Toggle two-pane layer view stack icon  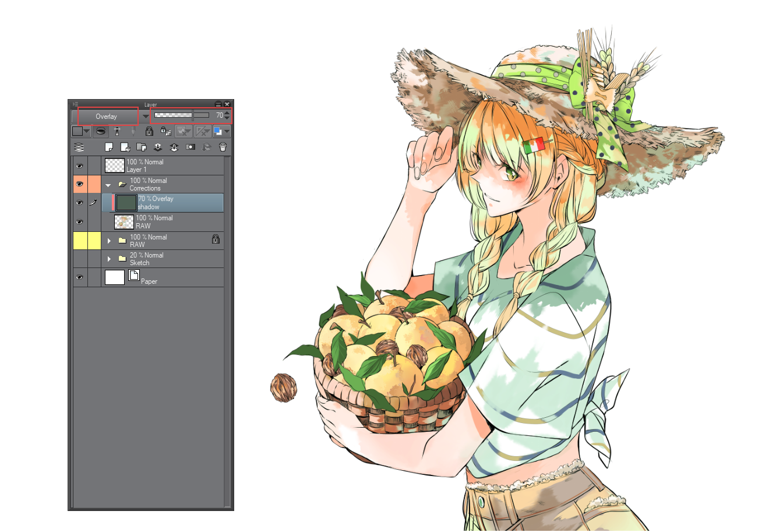click(79, 147)
